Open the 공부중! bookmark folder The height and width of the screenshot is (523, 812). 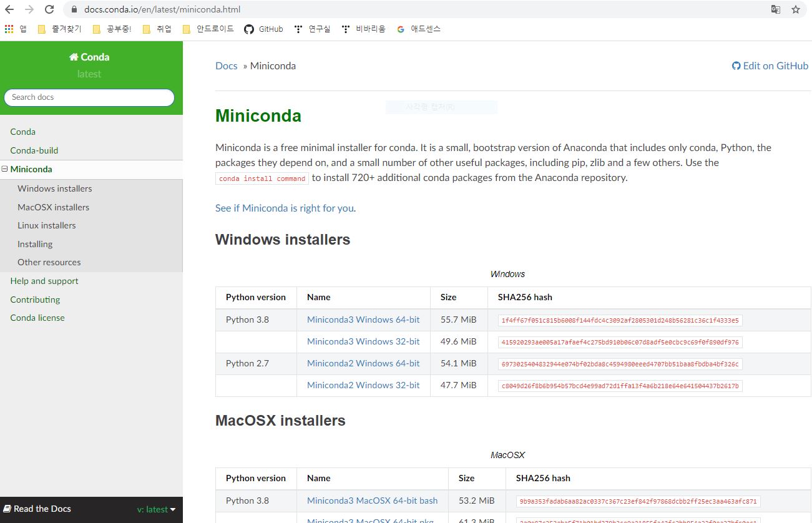[x=112, y=29]
